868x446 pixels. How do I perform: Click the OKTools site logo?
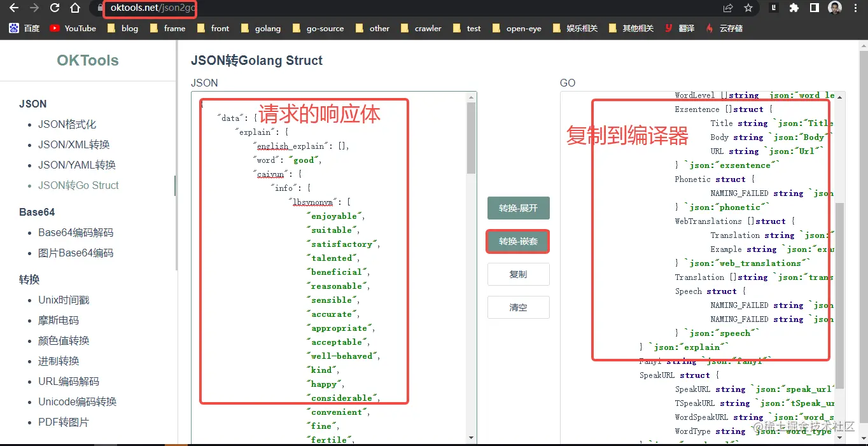pos(88,60)
